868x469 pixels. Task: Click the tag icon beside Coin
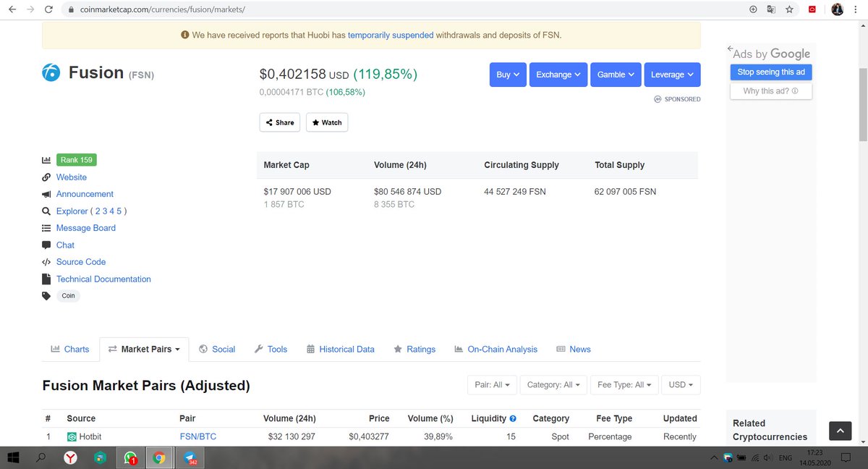(46, 296)
